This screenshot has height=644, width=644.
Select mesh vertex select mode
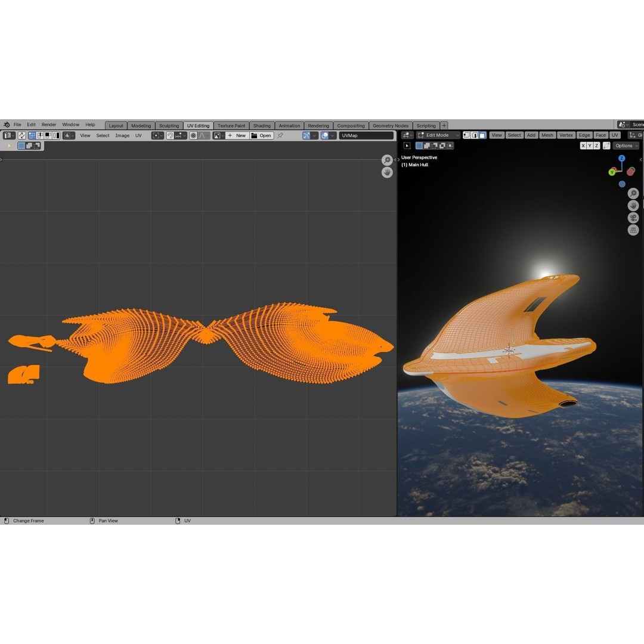tap(466, 135)
